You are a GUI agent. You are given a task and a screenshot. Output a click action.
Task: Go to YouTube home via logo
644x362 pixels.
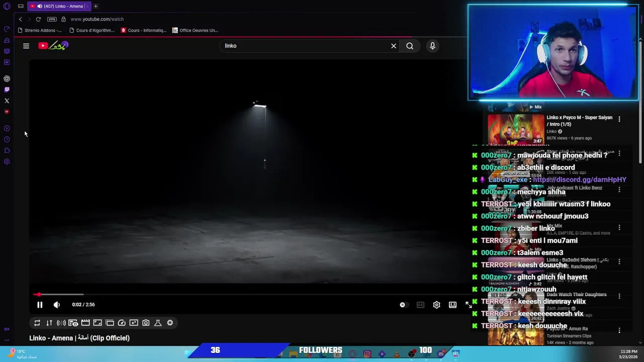pos(53,46)
